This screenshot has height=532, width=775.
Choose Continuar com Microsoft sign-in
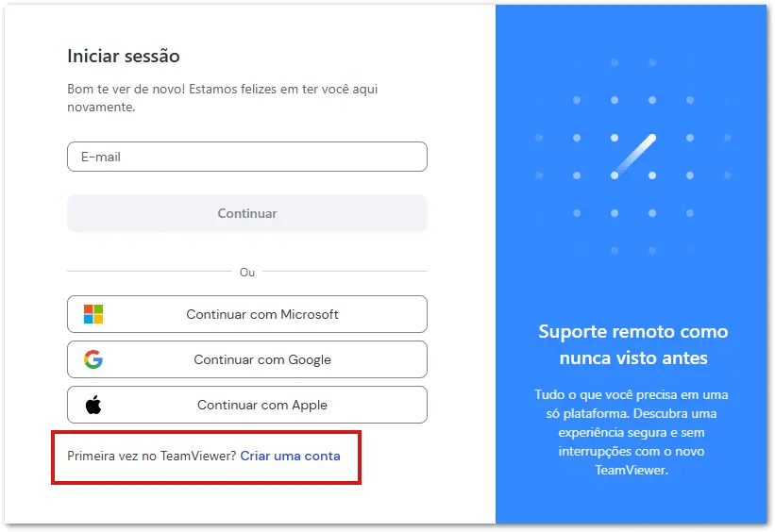click(247, 314)
